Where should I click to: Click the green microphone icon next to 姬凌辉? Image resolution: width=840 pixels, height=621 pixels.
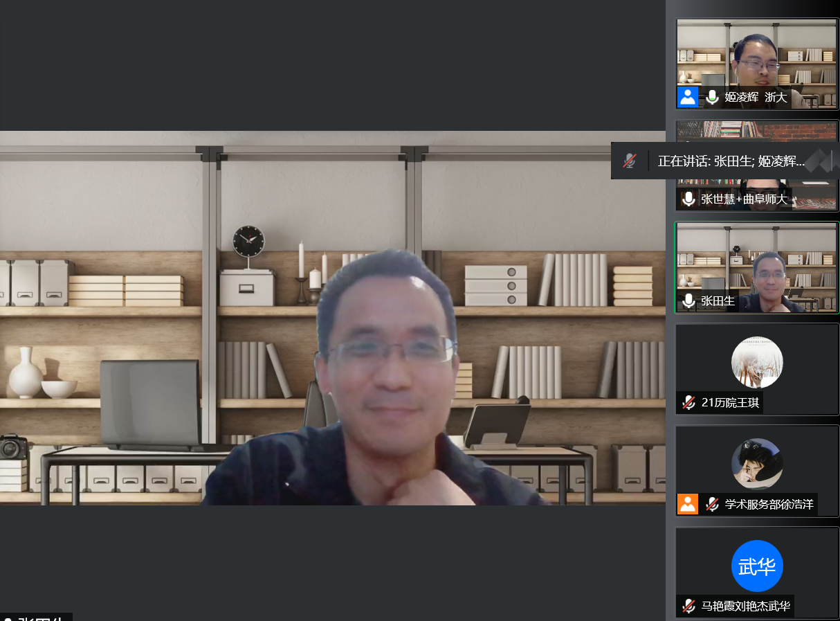[712, 98]
